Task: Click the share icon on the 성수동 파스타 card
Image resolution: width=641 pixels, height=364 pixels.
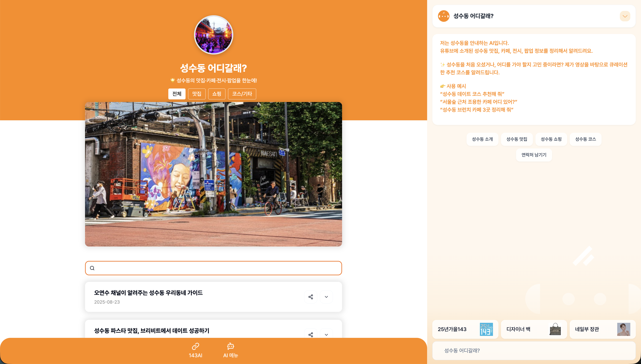Action: pyautogui.click(x=311, y=335)
